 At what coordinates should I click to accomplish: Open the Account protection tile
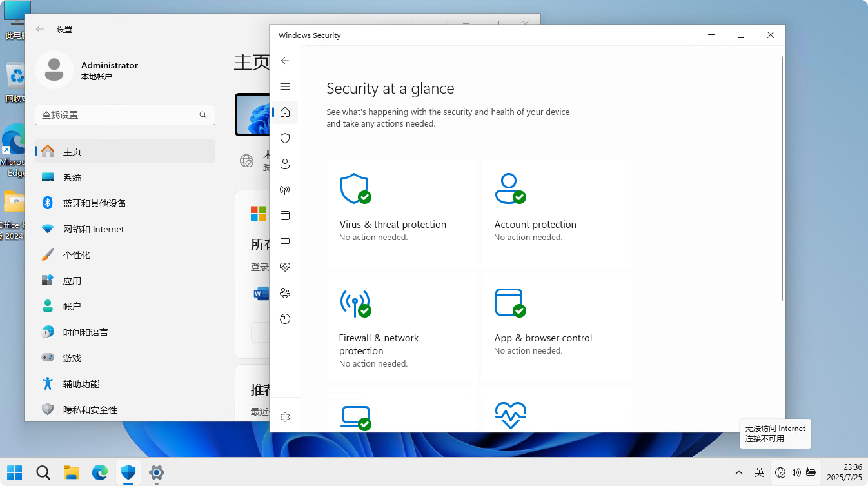(x=556, y=213)
